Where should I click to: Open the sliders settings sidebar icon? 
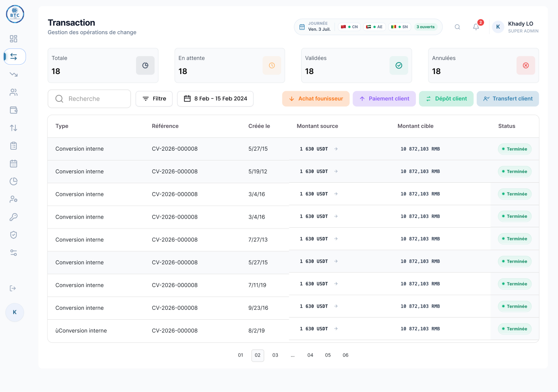point(14,253)
